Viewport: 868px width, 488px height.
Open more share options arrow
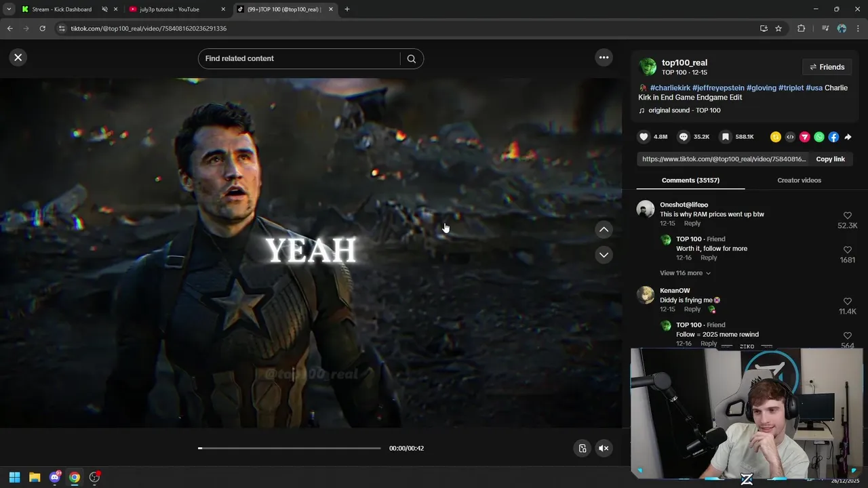pos(848,137)
